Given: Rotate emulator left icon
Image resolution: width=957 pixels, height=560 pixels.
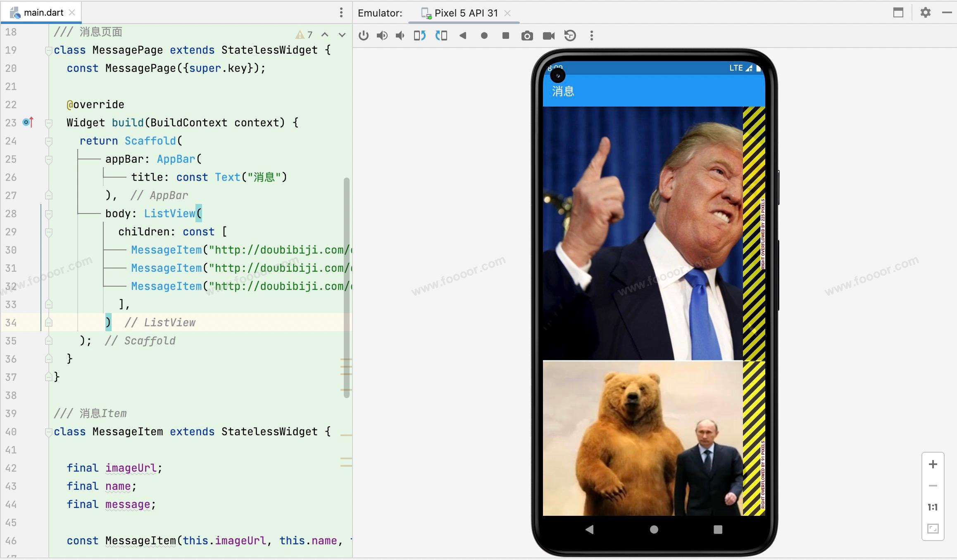Looking at the screenshot, I should (x=420, y=36).
